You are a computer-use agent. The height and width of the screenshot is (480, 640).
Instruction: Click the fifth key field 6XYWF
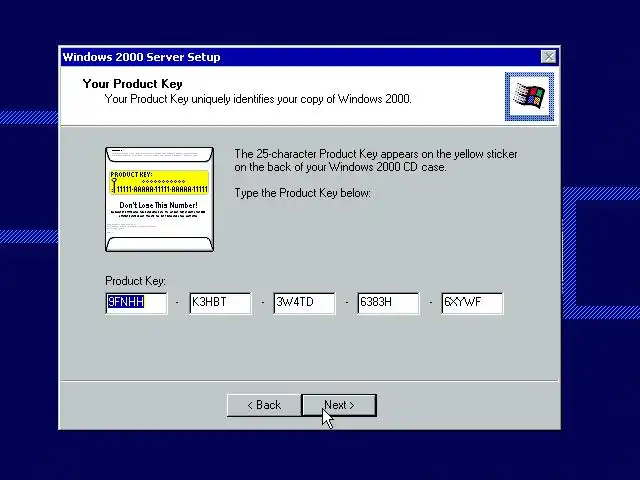pos(472,303)
